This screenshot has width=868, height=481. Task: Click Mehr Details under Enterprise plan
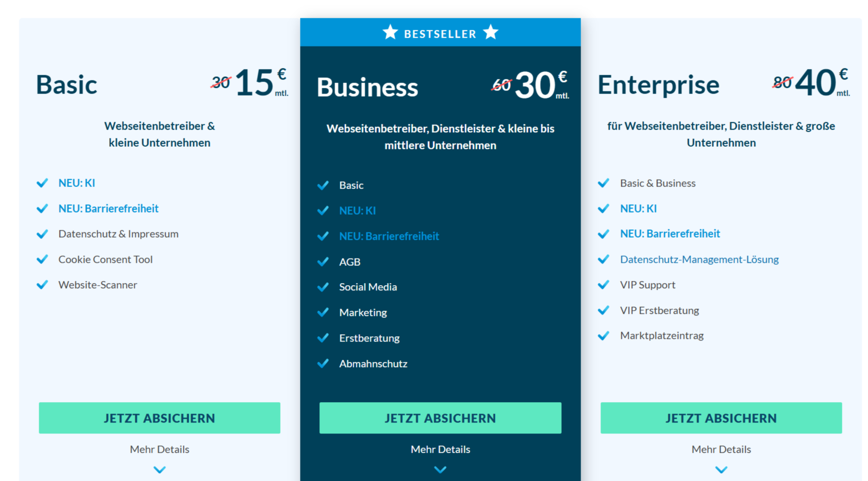[x=721, y=449]
